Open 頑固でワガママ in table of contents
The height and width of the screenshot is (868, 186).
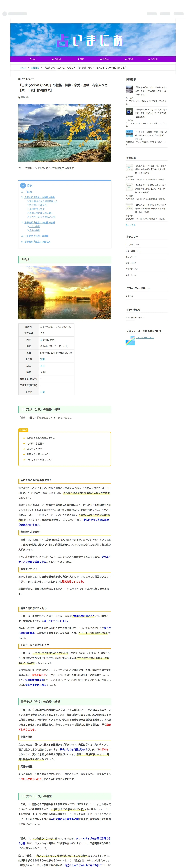pyautogui.click(x=37, y=209)
